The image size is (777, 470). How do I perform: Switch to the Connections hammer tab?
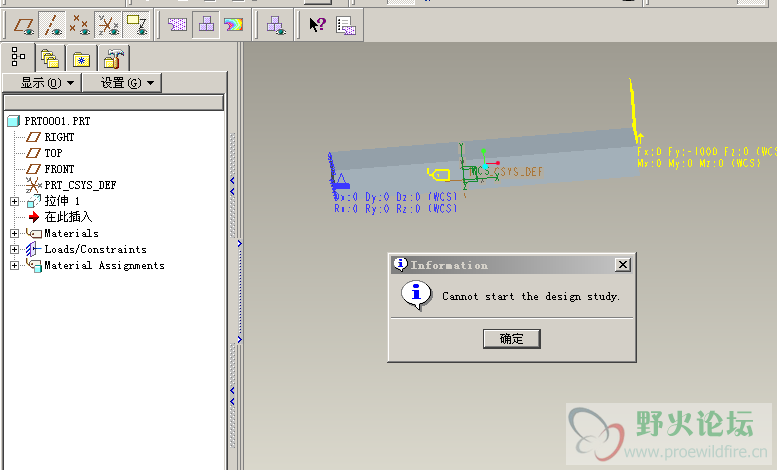114,59
